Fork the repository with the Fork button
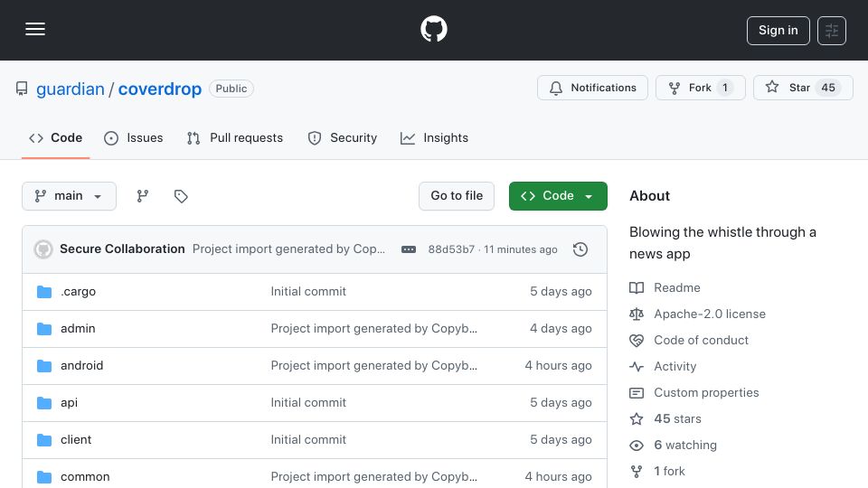 (700, 88)
